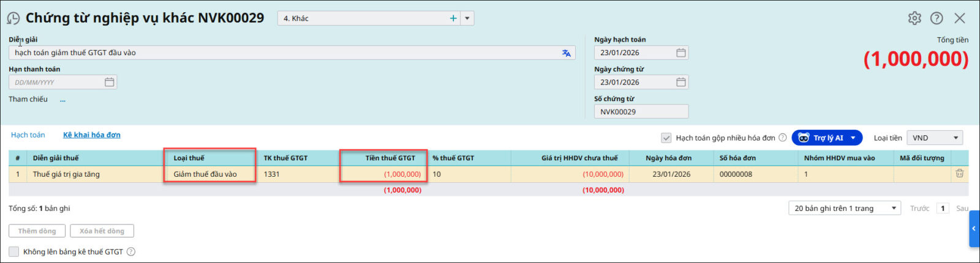980x263 pixels.
Task: Expand the voucher type dropdown arrow
Action: point(467,18)
